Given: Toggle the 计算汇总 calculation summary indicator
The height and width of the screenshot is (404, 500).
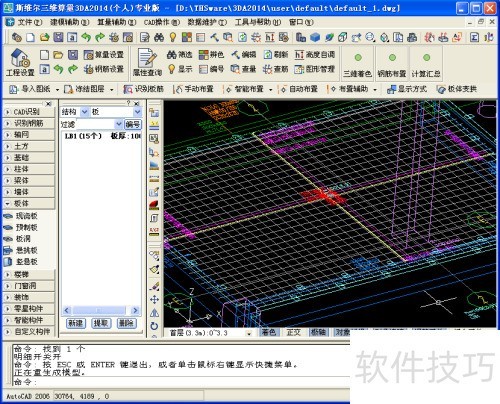Looking at the screenshot, I should [x=426, y=64].
